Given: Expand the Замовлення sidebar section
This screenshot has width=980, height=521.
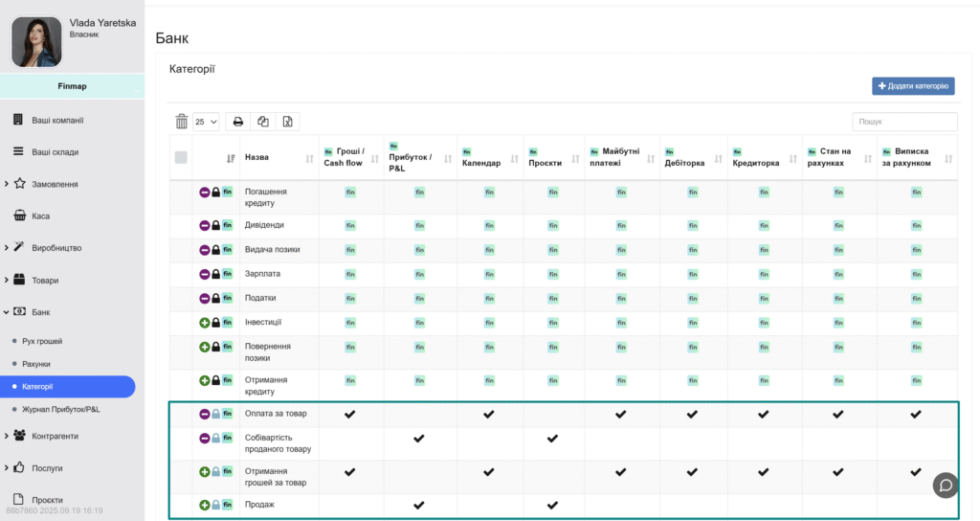Looking at the screenshot, I should (x=56, y=184).
